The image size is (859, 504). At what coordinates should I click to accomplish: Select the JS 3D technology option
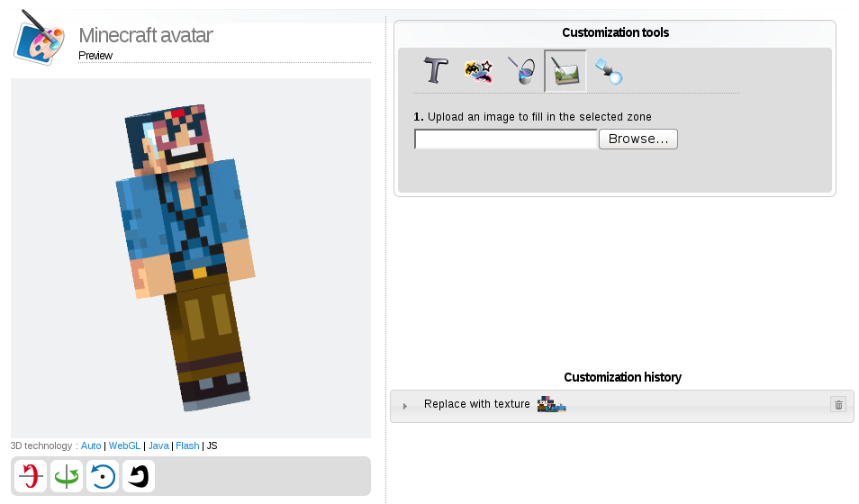click(212, 445)
